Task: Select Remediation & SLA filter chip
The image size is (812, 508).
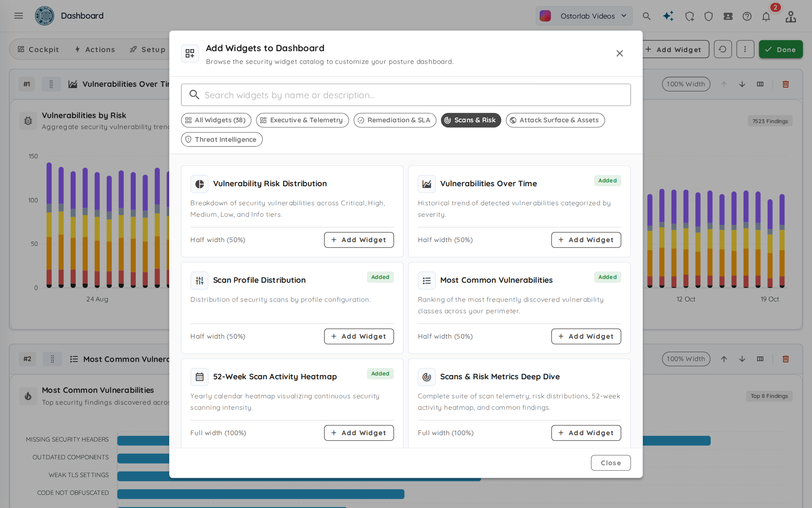Action: coord(395,120)
